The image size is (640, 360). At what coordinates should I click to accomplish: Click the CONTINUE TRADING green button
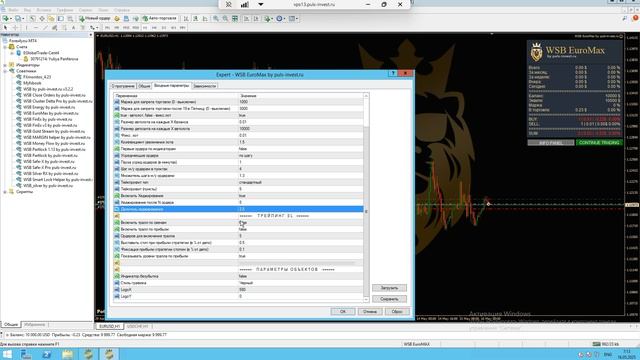point(599,142)
